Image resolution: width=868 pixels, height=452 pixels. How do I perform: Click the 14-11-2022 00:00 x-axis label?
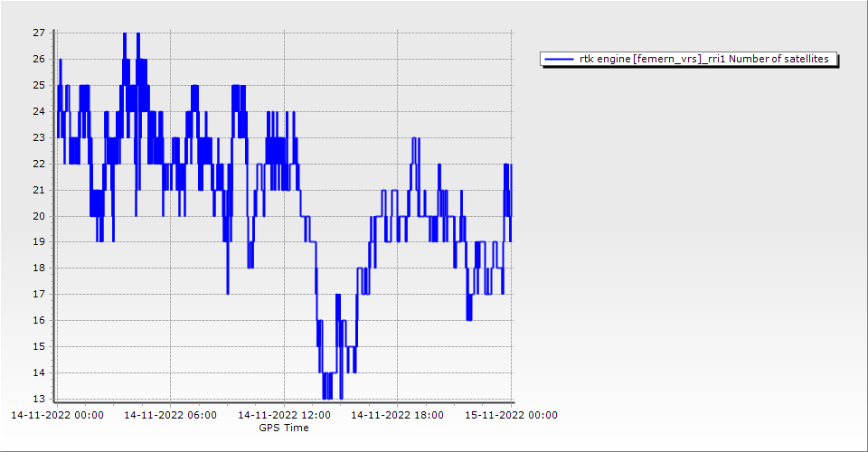56,416
